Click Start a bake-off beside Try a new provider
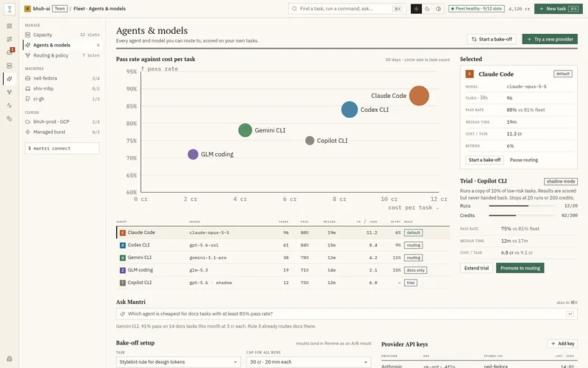 [x=492, y=39]
